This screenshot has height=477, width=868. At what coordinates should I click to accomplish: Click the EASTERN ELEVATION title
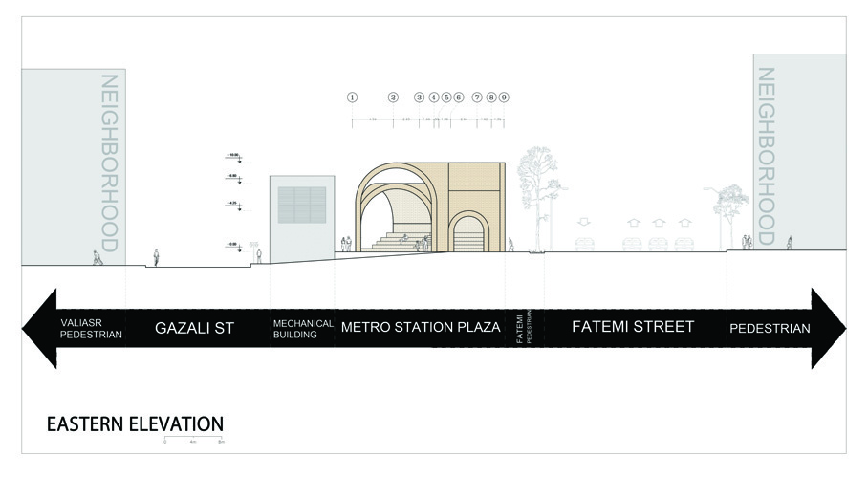coord(135,424)
